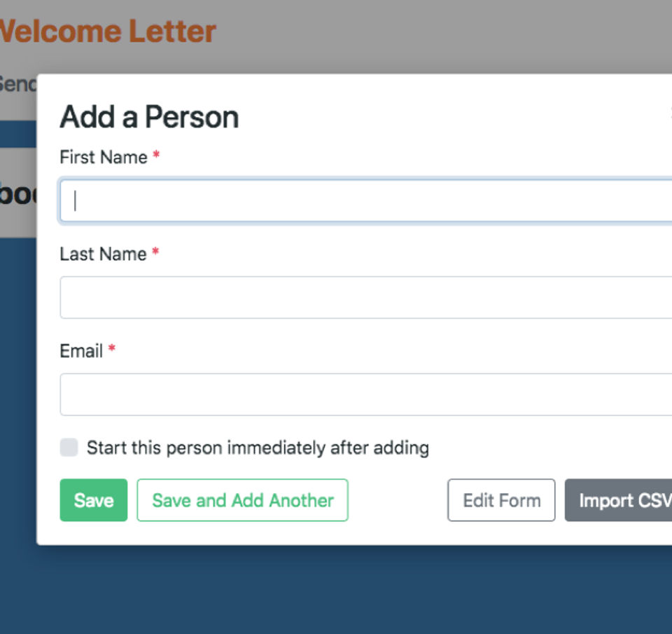The height and width of the screenshot is (634, 672).
Task: Click the red asterisk beside First Name
Action: coord(156,156)
